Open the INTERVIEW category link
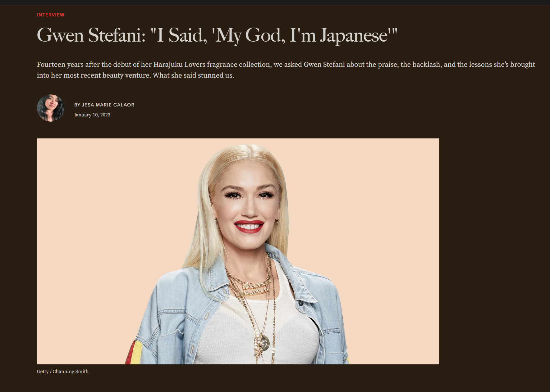The image size is (550, 392). (x=51, y=15)
